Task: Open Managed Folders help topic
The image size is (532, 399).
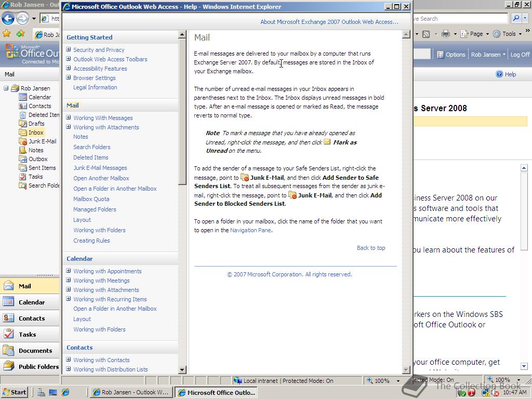Action: 95,209
